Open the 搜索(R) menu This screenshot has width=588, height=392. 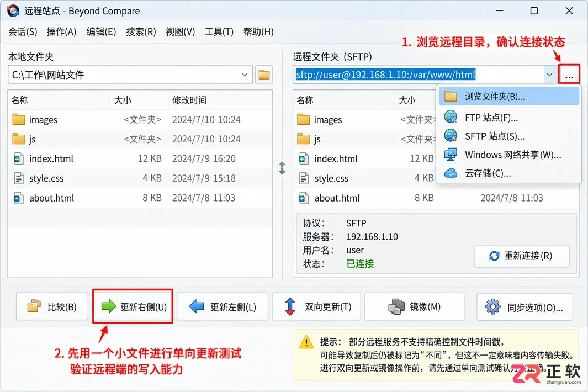(x=141, y=32)
